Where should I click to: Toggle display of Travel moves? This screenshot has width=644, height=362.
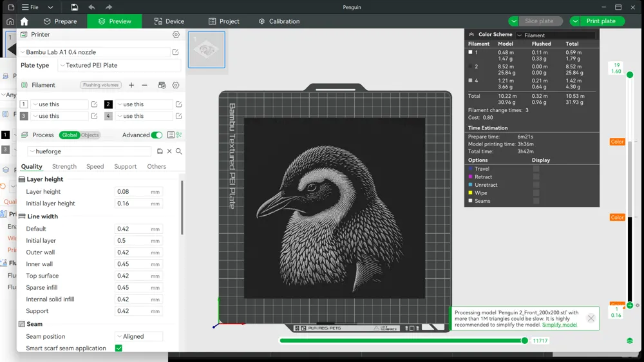(x=536, y=169)
